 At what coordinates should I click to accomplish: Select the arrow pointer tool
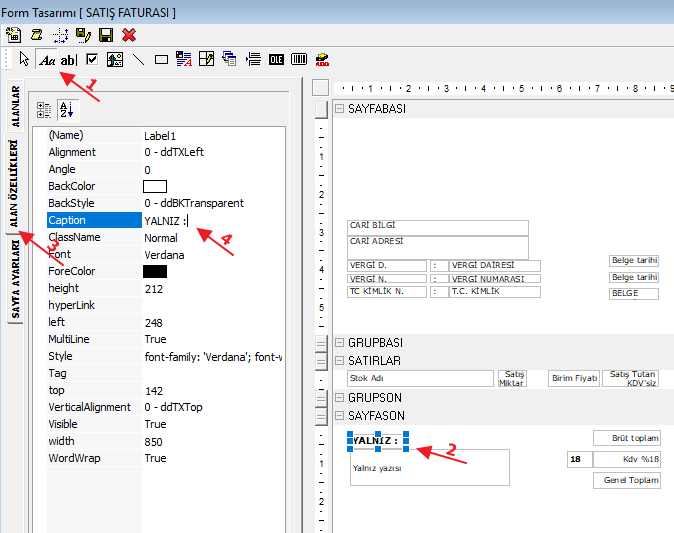pos(24,59)
